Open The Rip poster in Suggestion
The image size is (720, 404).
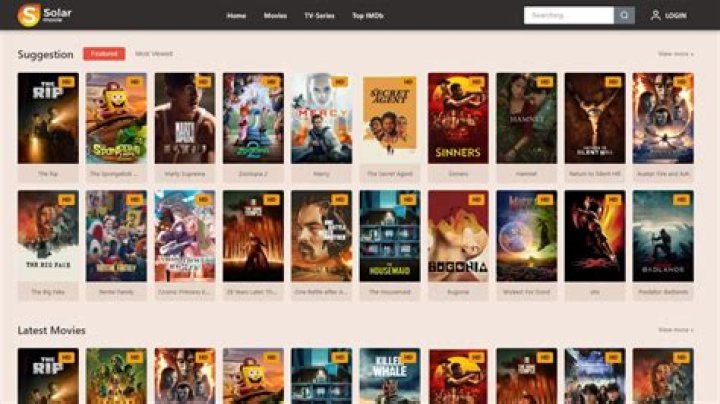48,118
